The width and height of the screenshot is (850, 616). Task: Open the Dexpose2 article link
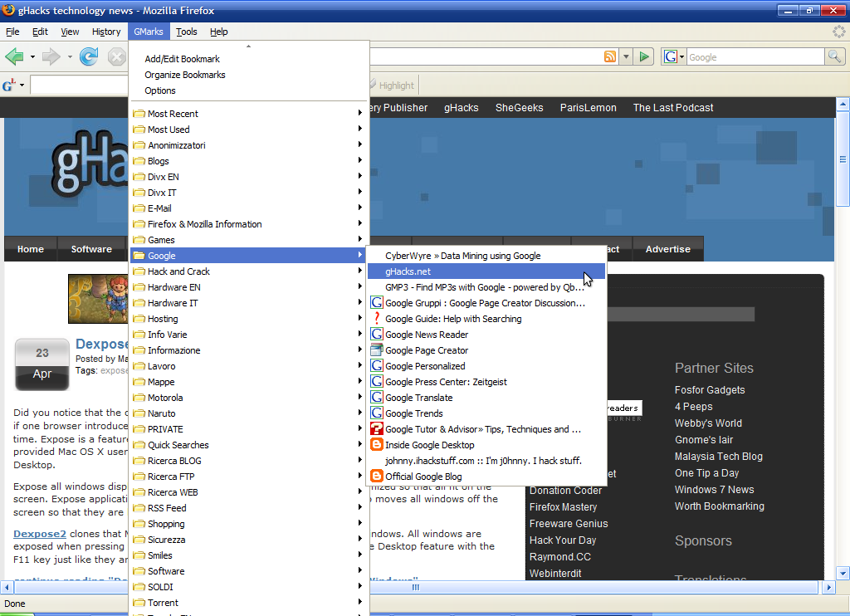click(x=40, y=534)
